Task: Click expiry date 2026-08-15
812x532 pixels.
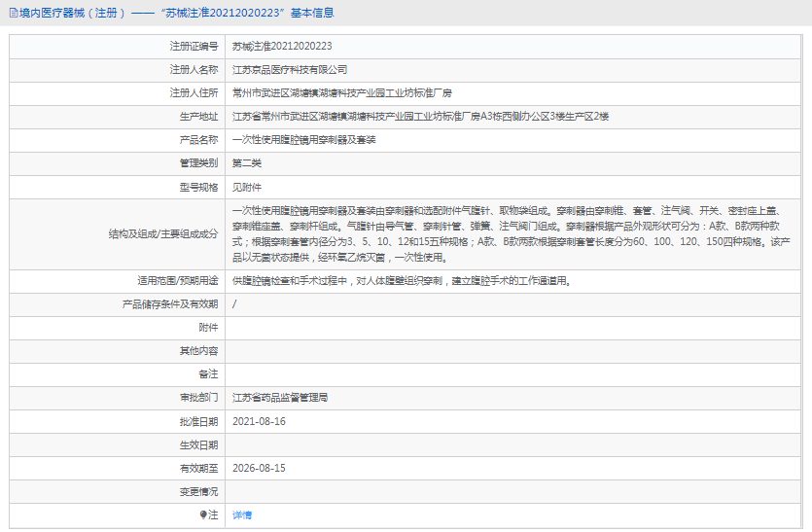Action: tap(259, 468)
